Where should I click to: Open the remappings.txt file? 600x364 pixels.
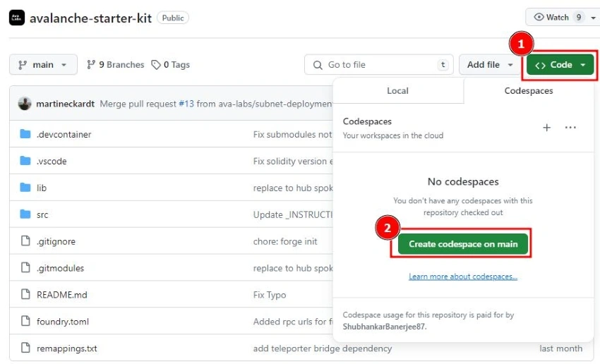tap(67, 348)
